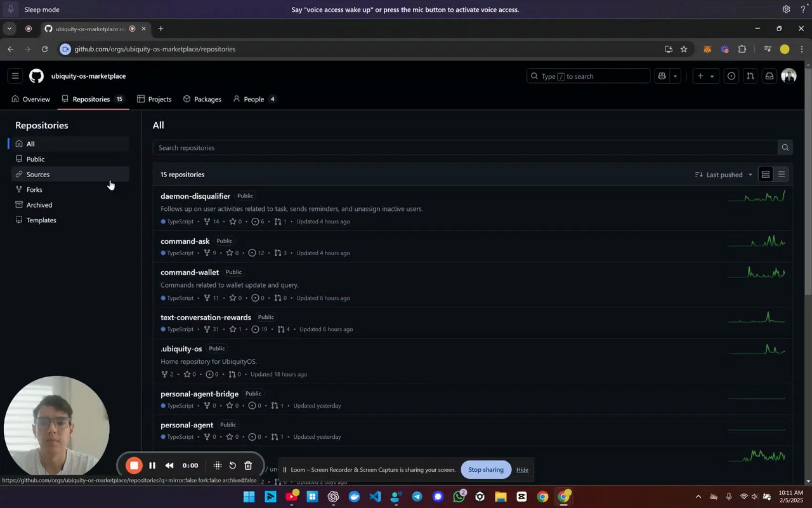
Task: Open the MetaMask fox extension
Action: (707, 49)
